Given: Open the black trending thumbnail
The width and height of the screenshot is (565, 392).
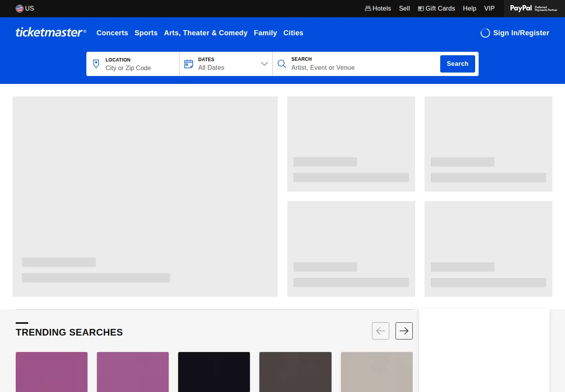Looking at the screenshot, I should point(214,372).
